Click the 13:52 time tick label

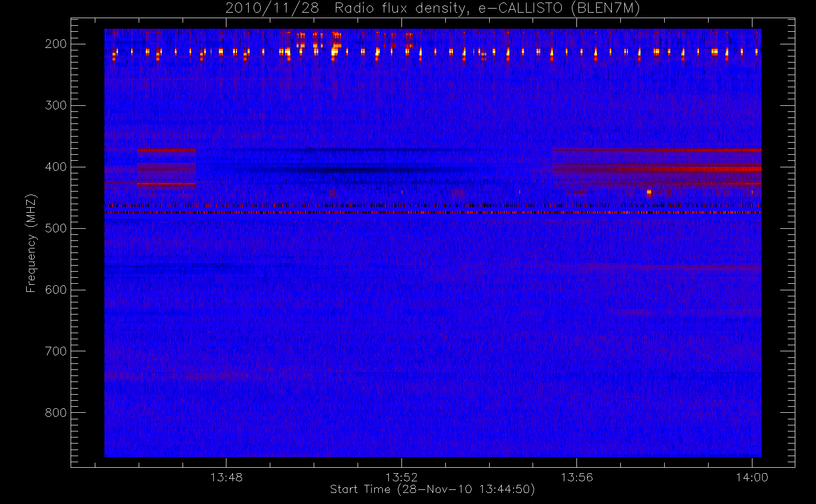[401, 477]
